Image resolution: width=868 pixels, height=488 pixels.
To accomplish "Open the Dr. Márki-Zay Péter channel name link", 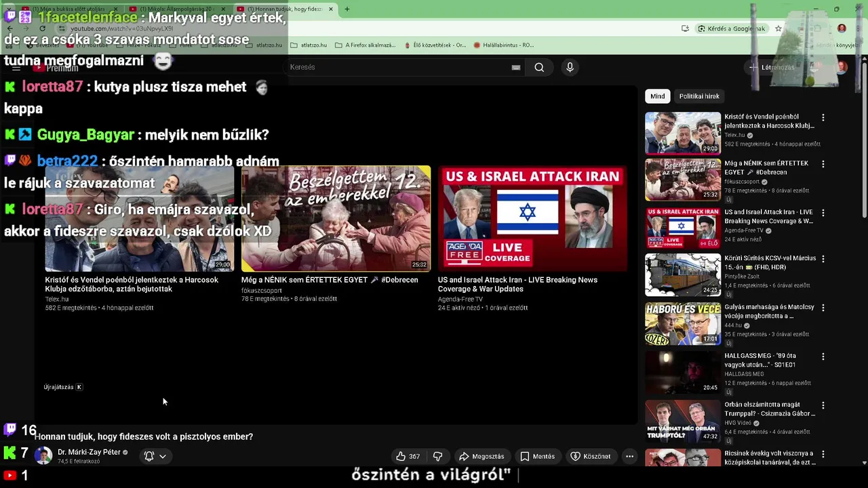I will (x=89, y=452).
